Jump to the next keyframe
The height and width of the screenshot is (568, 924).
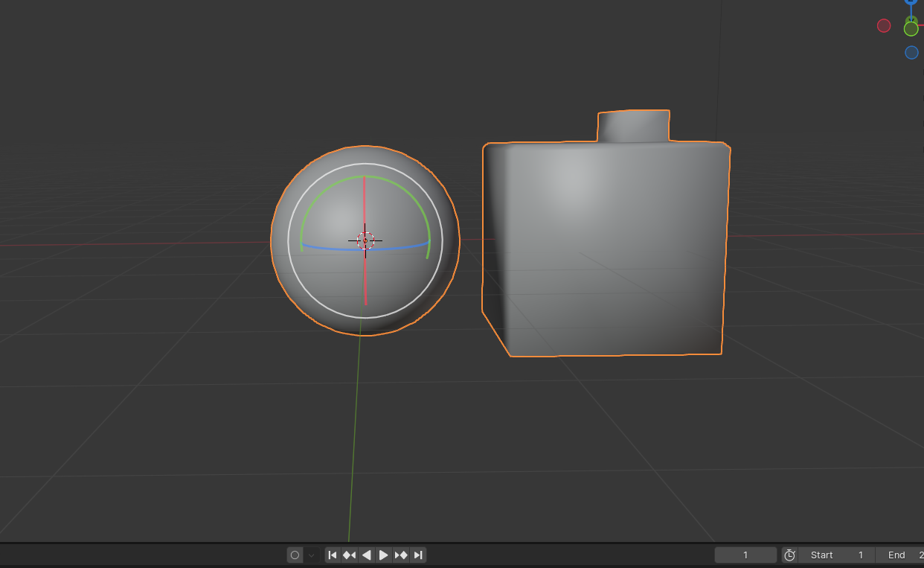point(401,555)
